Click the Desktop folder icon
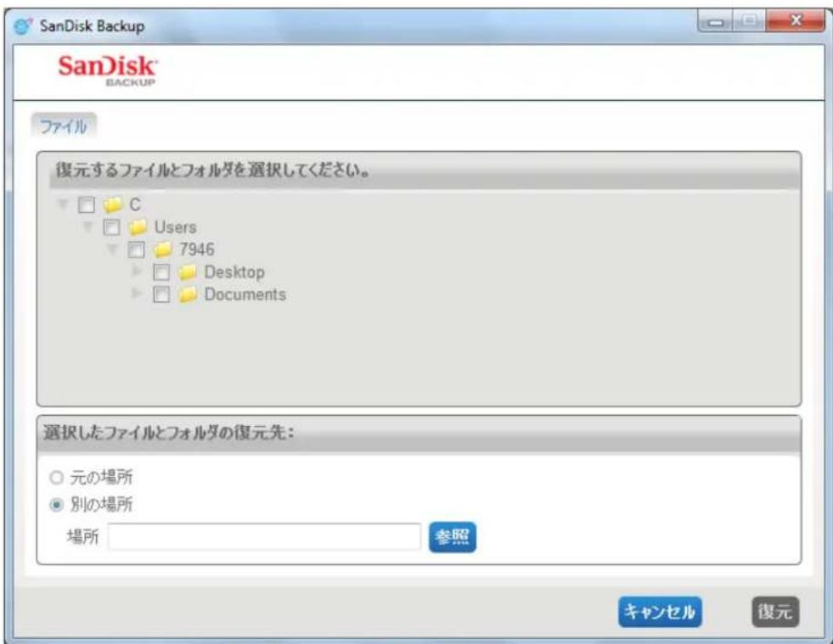The image size is (833, 644). [x=188, y=272]
